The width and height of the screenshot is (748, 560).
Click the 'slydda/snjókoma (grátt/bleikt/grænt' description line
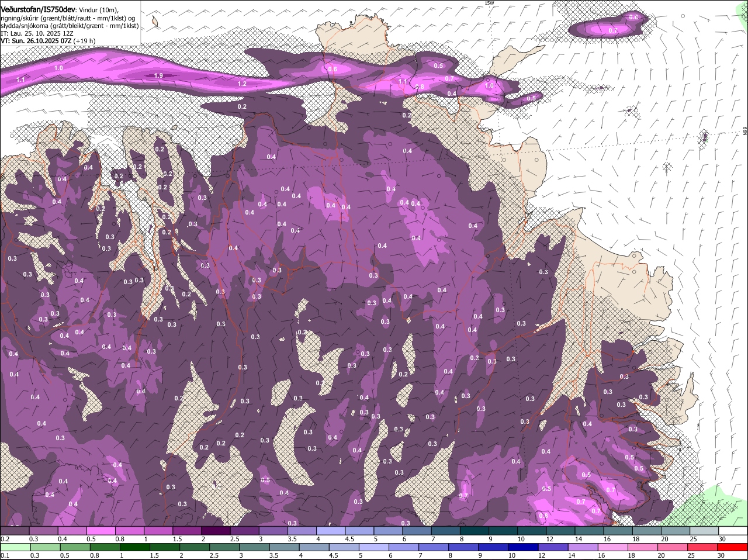pyautogui.click(x=70, y=26)
